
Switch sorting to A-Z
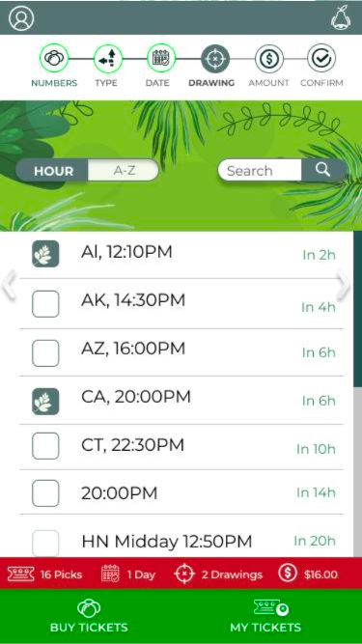pos(124,170)
